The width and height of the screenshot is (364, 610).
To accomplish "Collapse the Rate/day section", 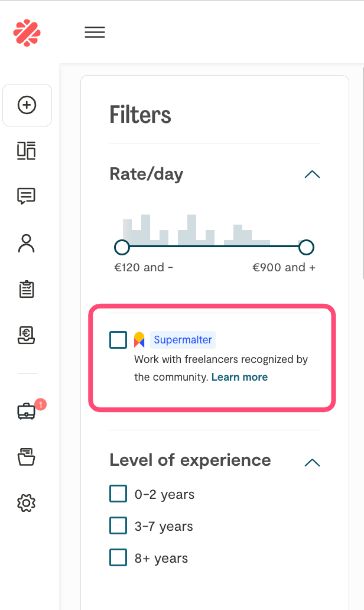I will pyautogui.click(x=311, y=174).
